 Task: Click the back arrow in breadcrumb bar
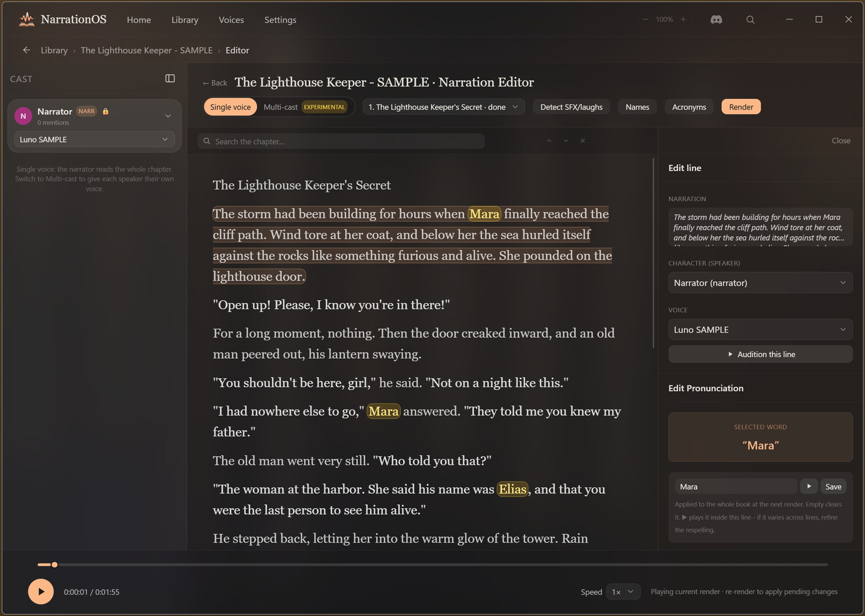click(x=26, y=50)
